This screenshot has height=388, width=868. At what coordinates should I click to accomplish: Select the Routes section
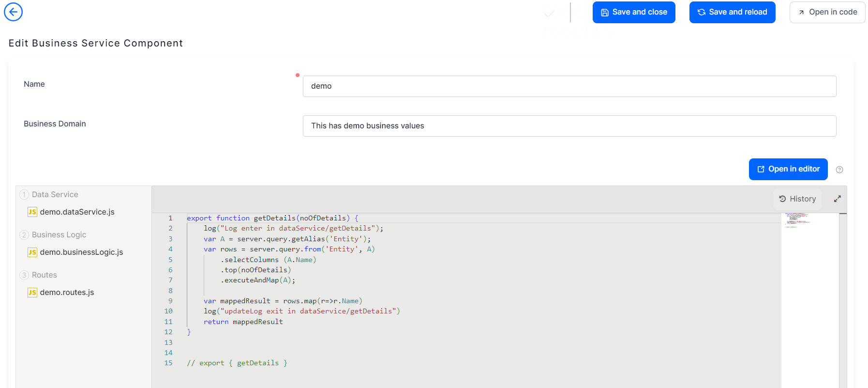(x=44, y=275)
